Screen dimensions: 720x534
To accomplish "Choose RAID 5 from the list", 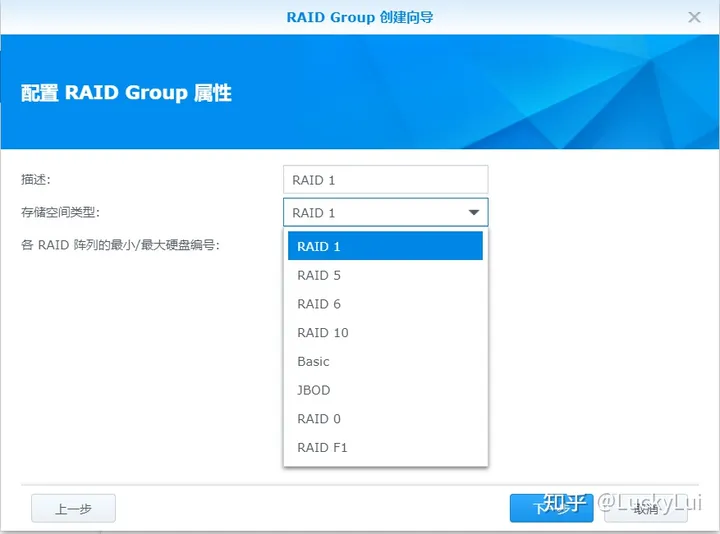I will [385, 275].
